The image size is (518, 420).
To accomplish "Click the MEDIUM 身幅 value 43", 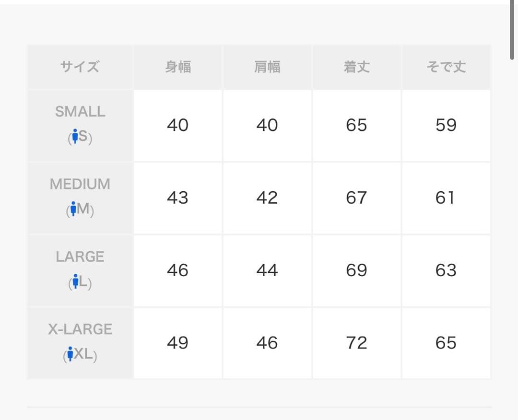I will (x=178, y=198).
